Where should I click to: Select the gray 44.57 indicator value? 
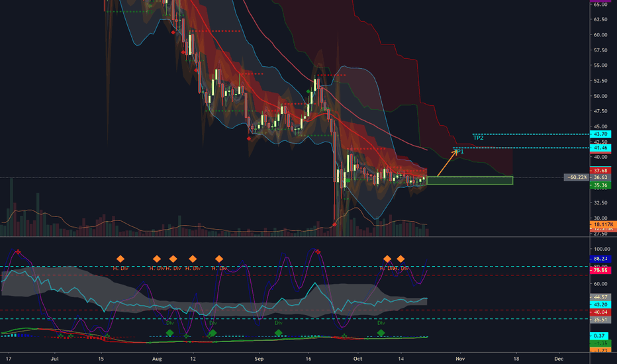point(600,297)
